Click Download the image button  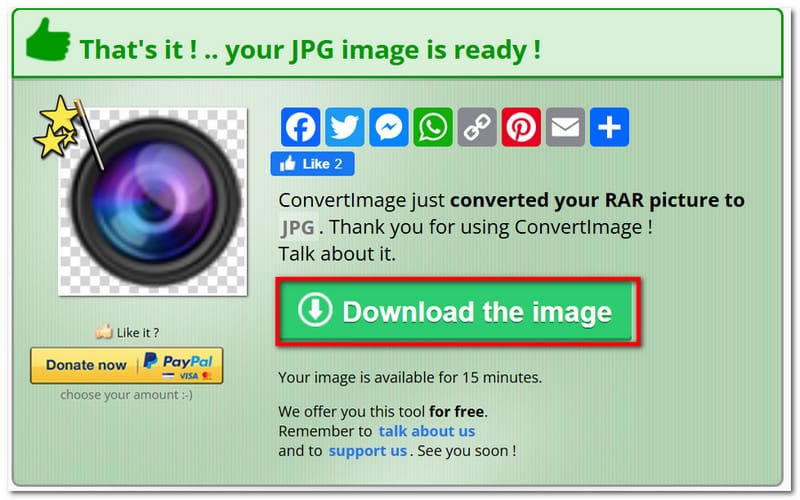458,312
